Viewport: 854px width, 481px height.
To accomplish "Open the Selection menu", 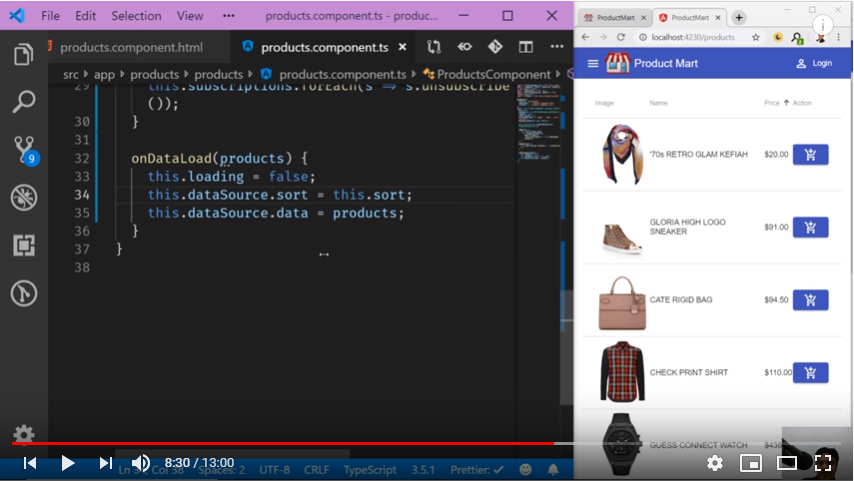I will (136, 16).
